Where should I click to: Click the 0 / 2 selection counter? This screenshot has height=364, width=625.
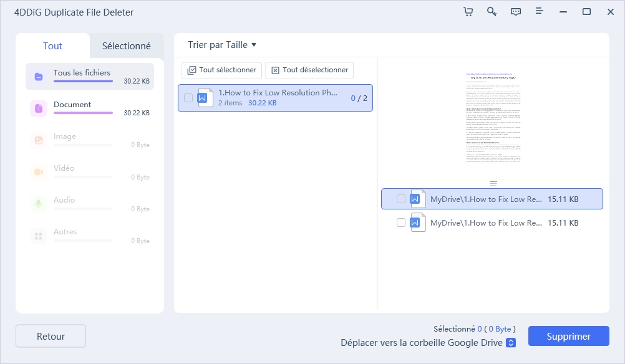pyautogui.click(x=359, y=98)
